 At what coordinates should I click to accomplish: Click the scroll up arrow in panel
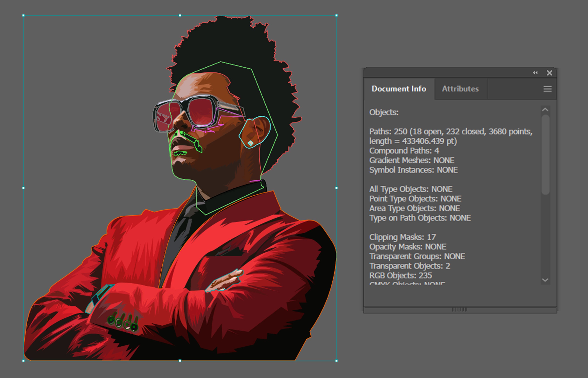[545, 110]
